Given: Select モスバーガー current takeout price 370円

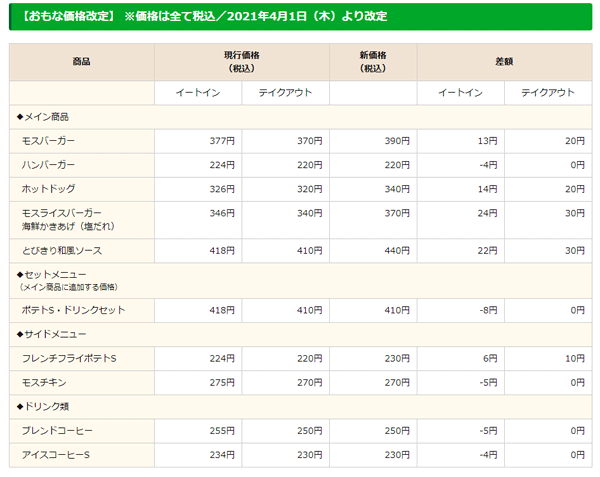Looking at the screenshot, I should [x=310, y=141].
